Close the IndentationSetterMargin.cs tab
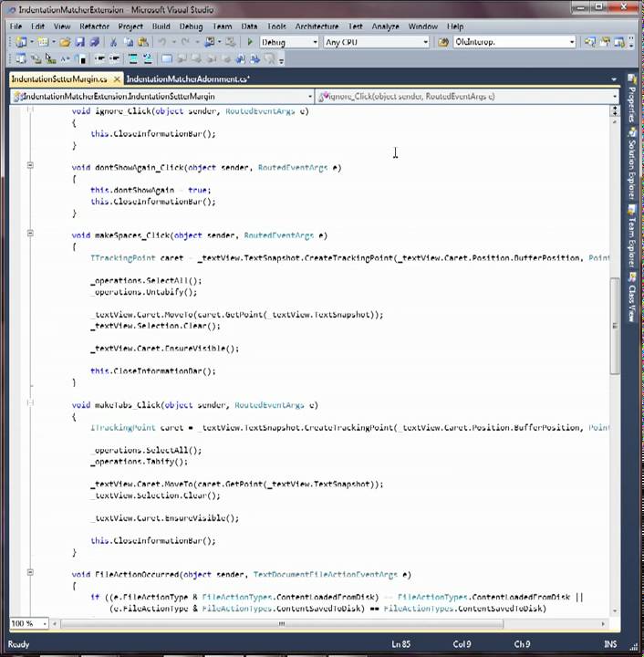 [x=118, y=78]
